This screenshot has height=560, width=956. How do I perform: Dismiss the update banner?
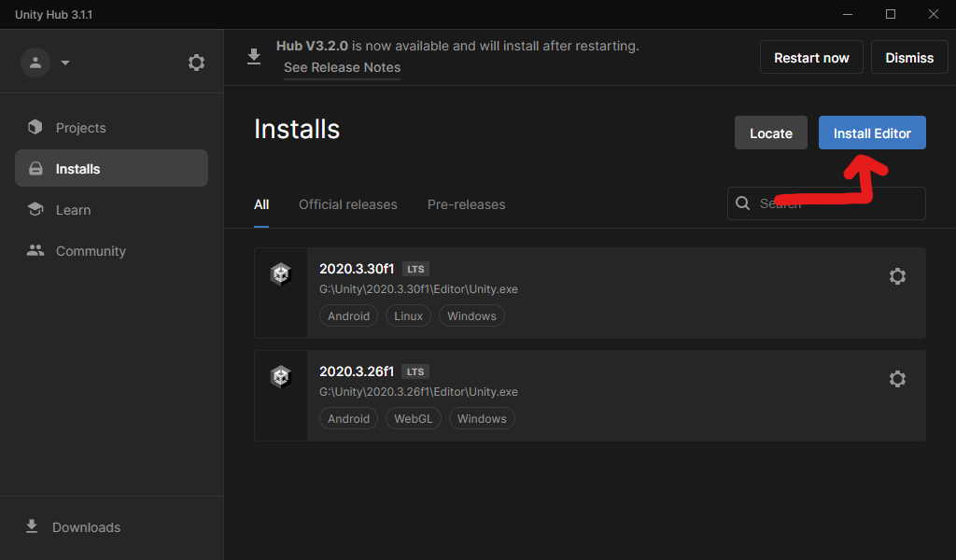click(909, 57)
